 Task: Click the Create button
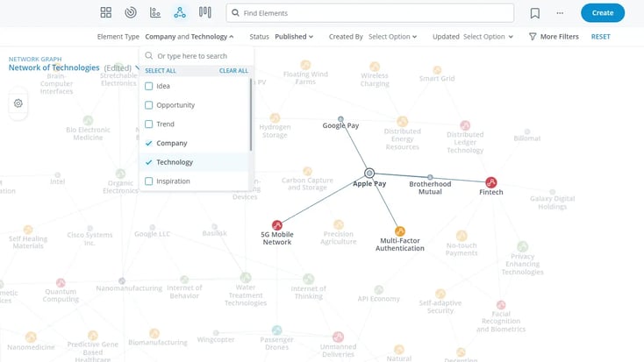(x=603, y=13)
